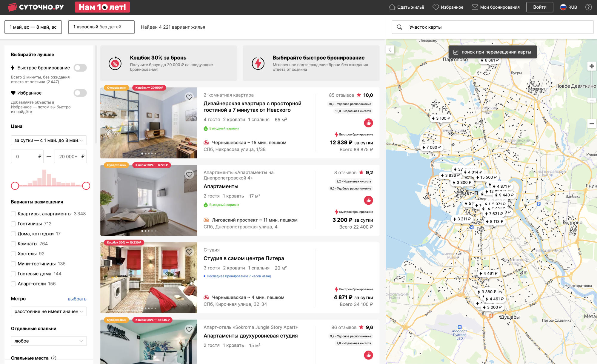The image size is (597, 364).
Task: Collapse the map panel with the arrow
Action: (x=390, y=50)
